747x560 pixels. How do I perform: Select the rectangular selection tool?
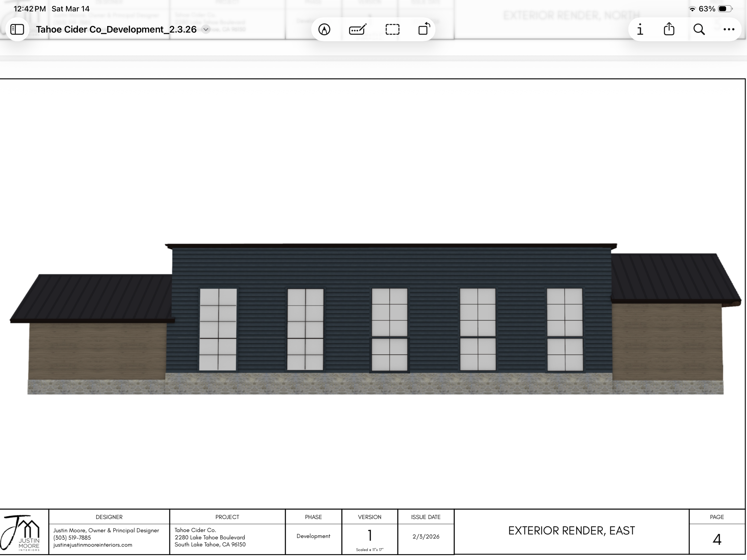coord(393,29)
